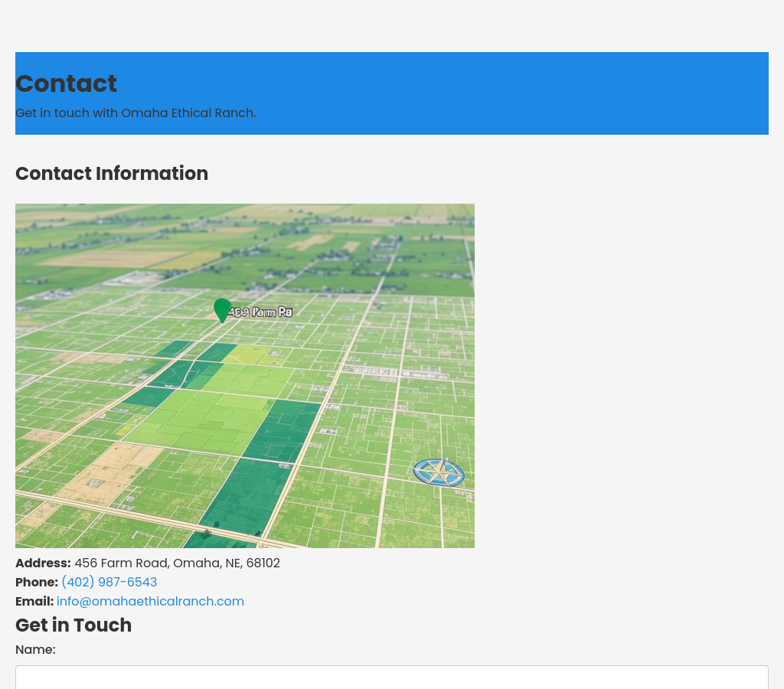Focus the Name input field
This screenshot has width=784, height=689.
click(391, 678)
